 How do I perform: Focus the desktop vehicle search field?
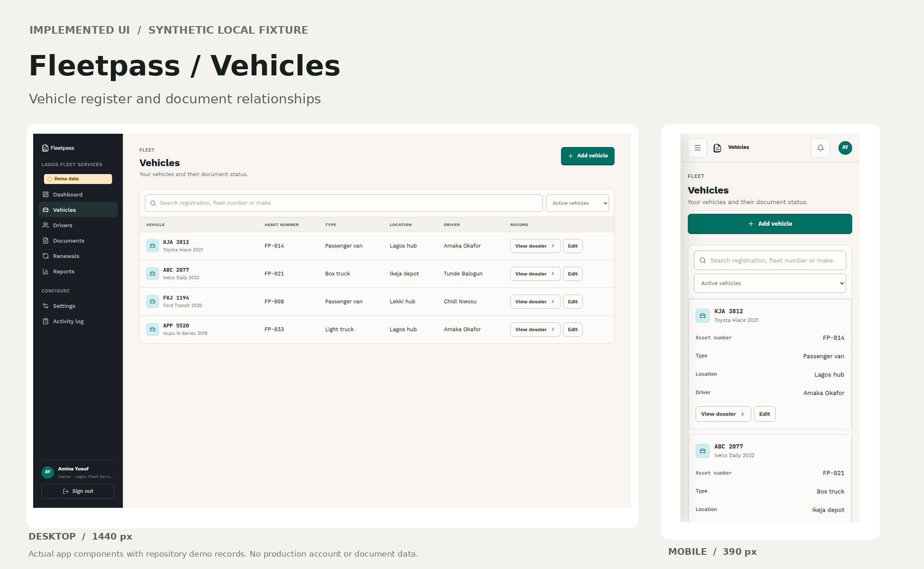(x=344, y=203)
